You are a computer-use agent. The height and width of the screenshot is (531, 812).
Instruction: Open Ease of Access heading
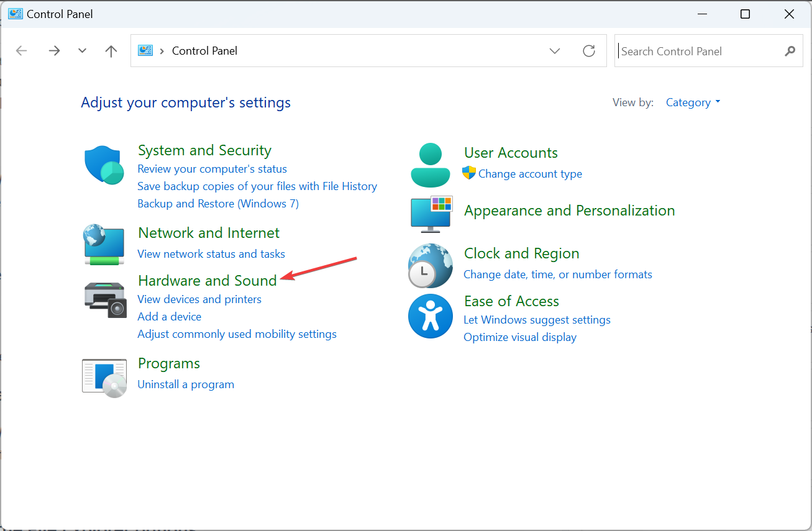511,301
